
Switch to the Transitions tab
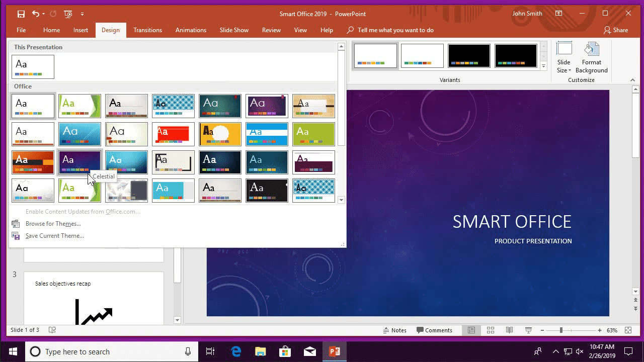click(147, 30)
